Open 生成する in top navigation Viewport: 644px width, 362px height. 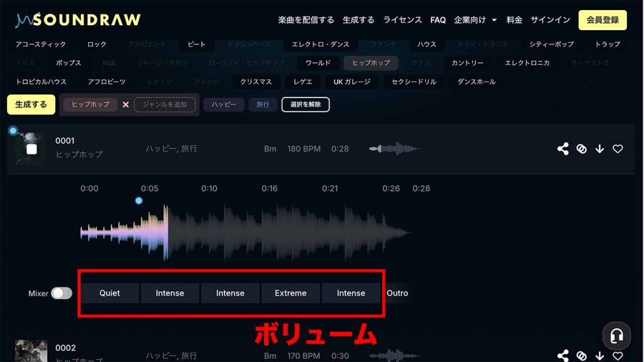[x=358, y=19]
